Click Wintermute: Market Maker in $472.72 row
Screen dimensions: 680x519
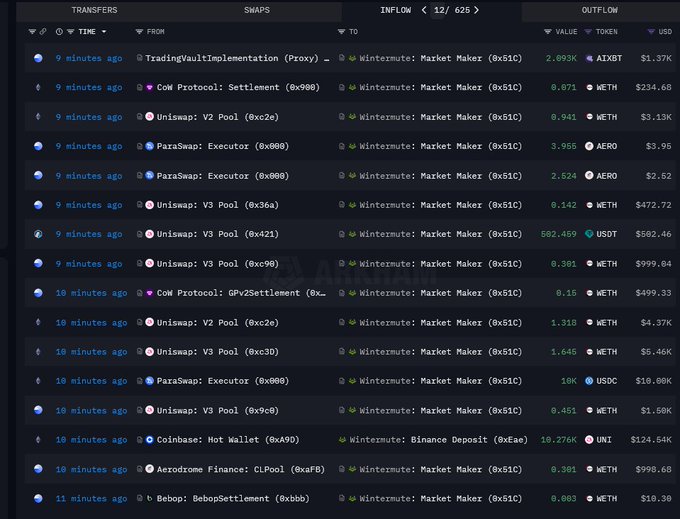pos(441,205)
